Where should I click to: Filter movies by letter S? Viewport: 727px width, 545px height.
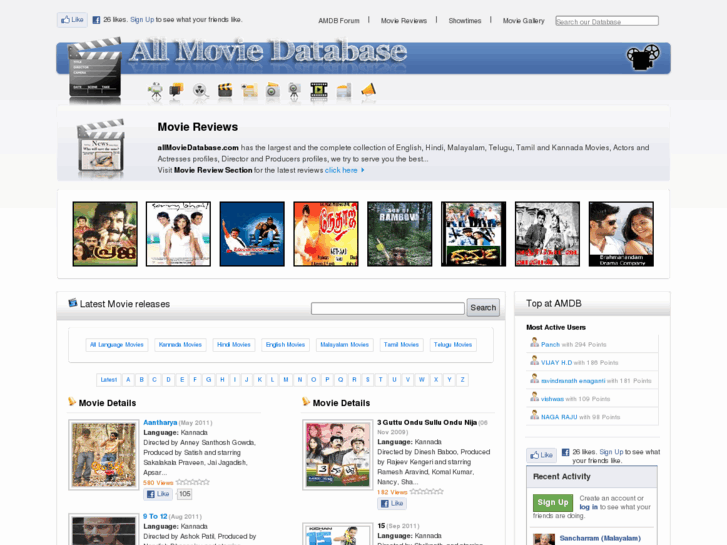pyautogui.click(x=368, y=380)
